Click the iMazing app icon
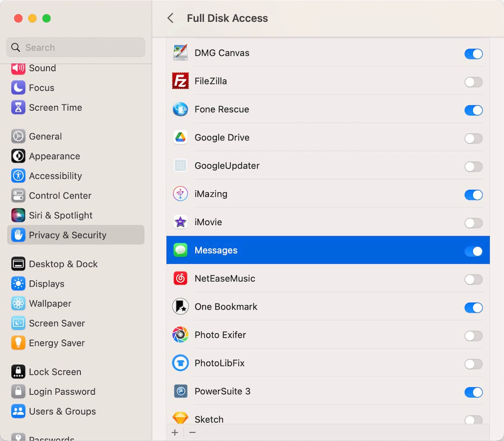 click(x=181, y=194)
